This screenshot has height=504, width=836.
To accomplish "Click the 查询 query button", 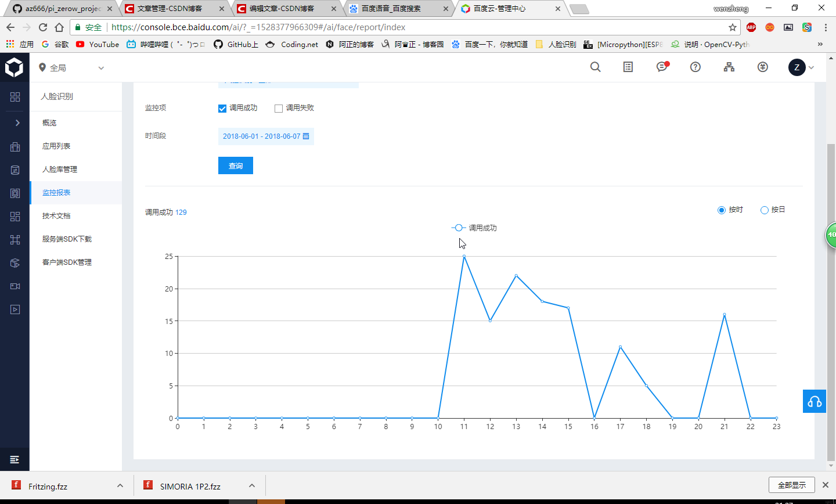I will [236, 165].
